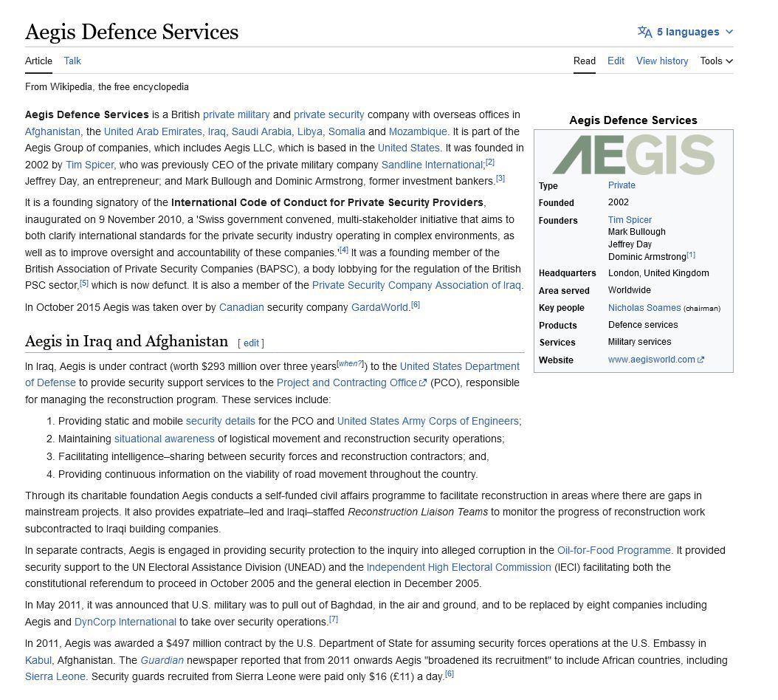Follow the Sandline International link
The width and height of the screenshot is (778, 700).
click(x=432, y=165)
